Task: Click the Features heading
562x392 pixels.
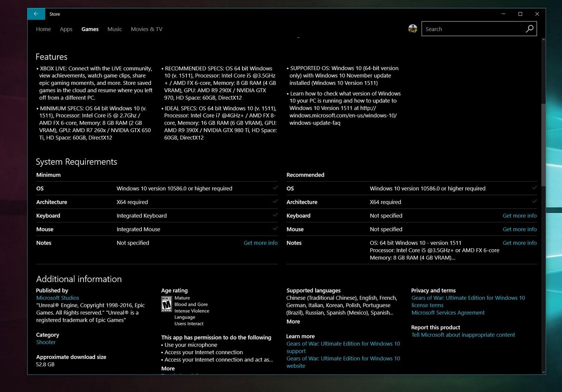Action: click(x=52, y=57)
